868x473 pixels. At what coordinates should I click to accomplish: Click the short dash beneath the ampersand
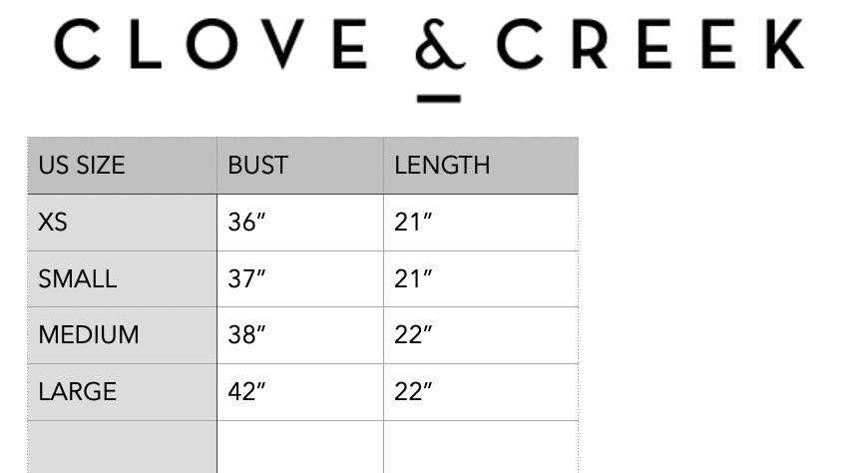[439, 98]
